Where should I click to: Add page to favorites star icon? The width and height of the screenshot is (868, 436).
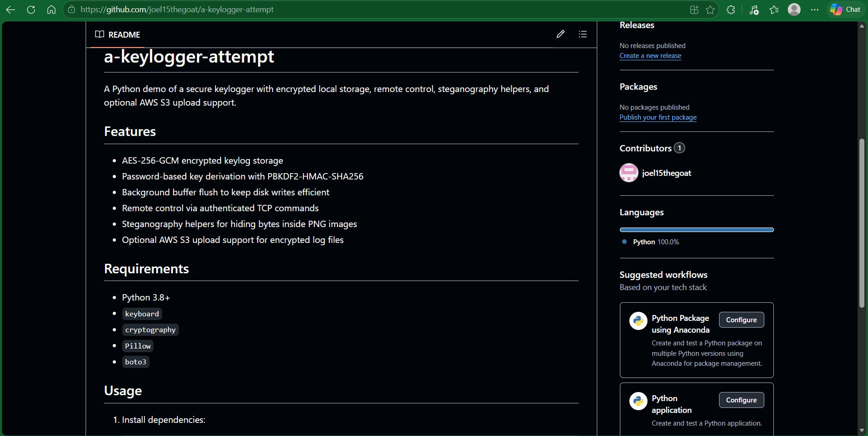point(710,10)
